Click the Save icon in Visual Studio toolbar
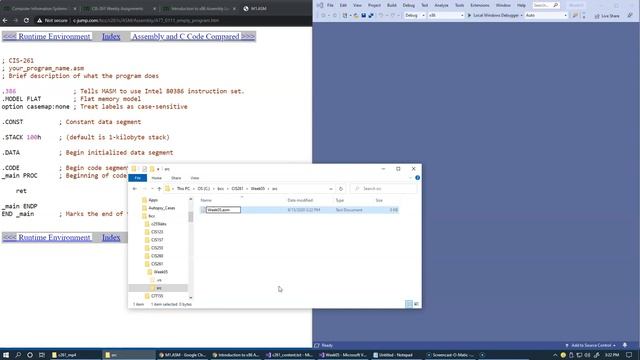The height and width of the screenshot is (360, 640). coord(363,16)
